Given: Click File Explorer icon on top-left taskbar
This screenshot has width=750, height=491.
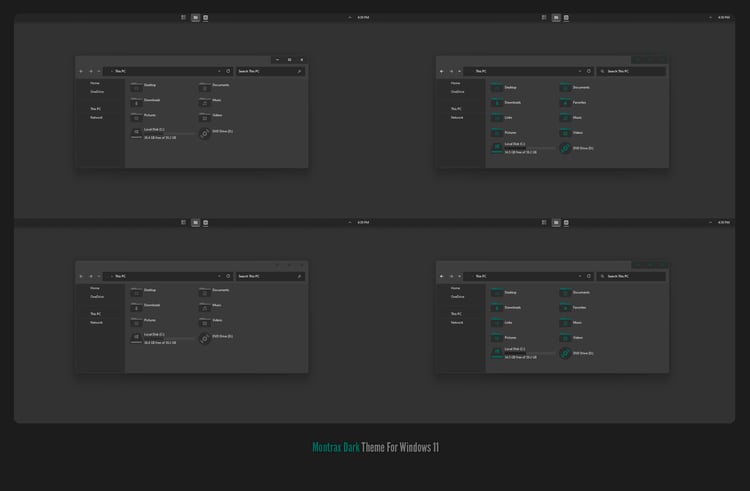Looking at the screenshot, I should 195,18.
